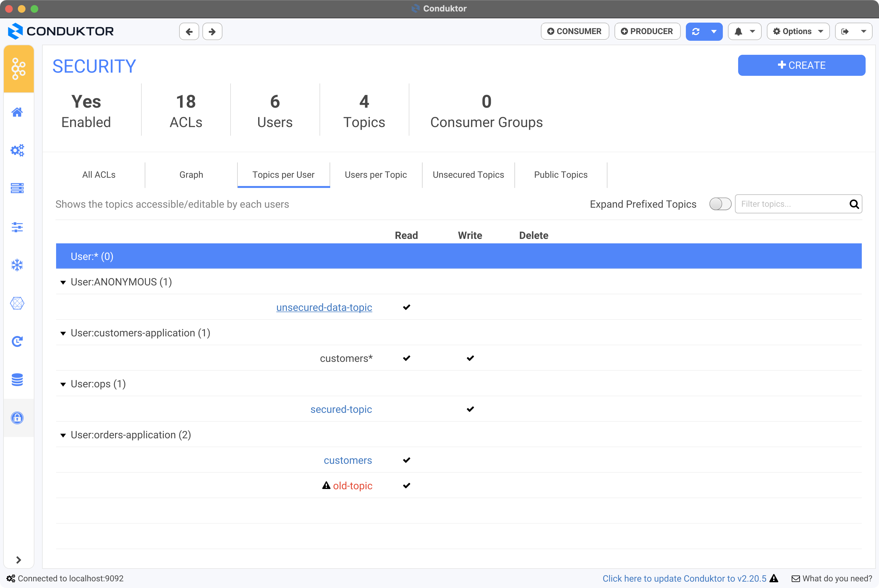Open the Brokers gears sidebar icon
Image resolution: width=879 pixels, height=588 pixels.
click(x=17, y=150)
